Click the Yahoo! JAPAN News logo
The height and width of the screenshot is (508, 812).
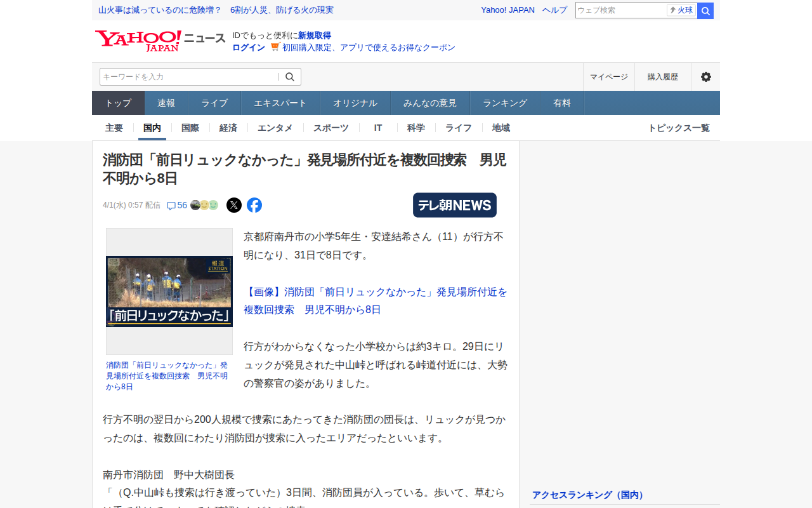(x=160, y=41)
